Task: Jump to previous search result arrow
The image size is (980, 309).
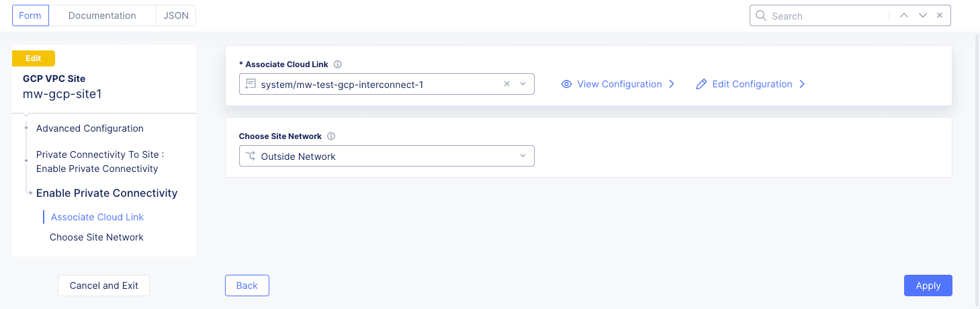Action: pyautogui.click(x=904, y=15)
